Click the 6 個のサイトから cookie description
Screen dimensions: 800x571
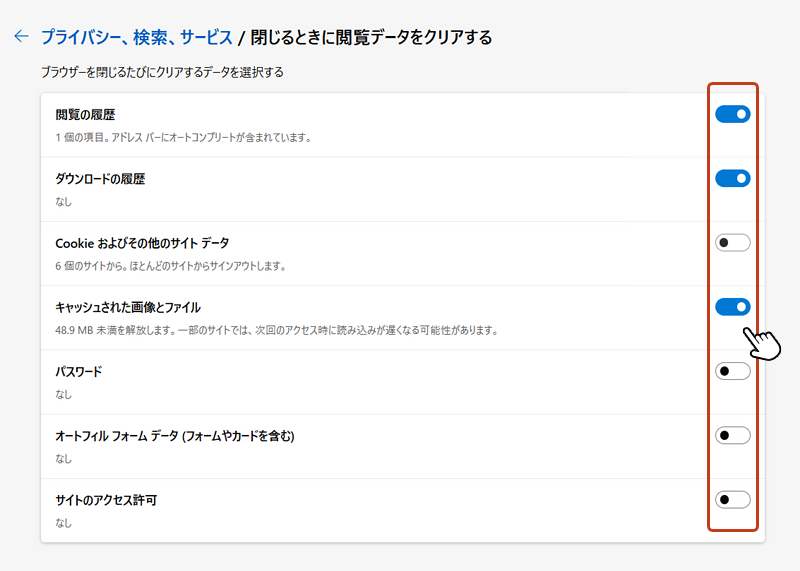[170, 266]
